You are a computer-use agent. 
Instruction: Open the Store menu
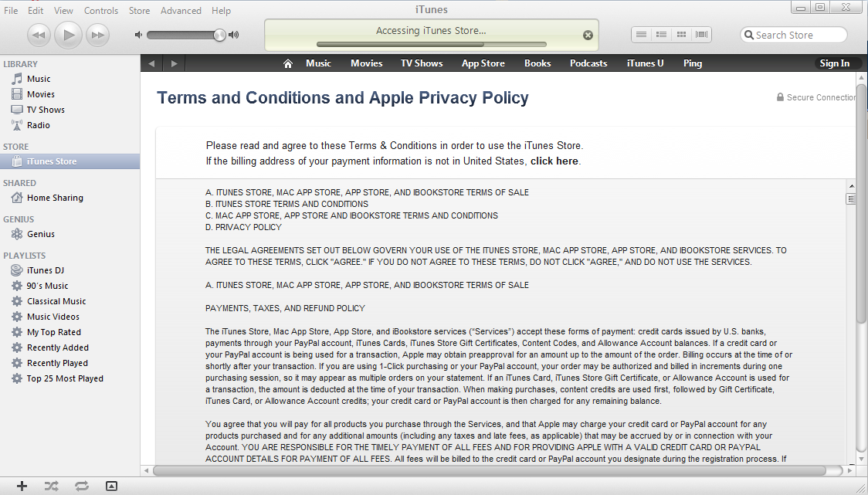pos(140,11)
